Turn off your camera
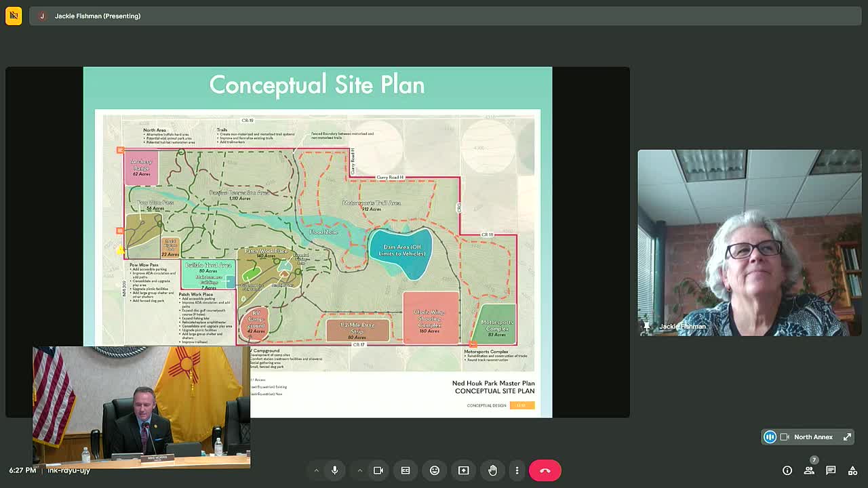 point(378,470)
